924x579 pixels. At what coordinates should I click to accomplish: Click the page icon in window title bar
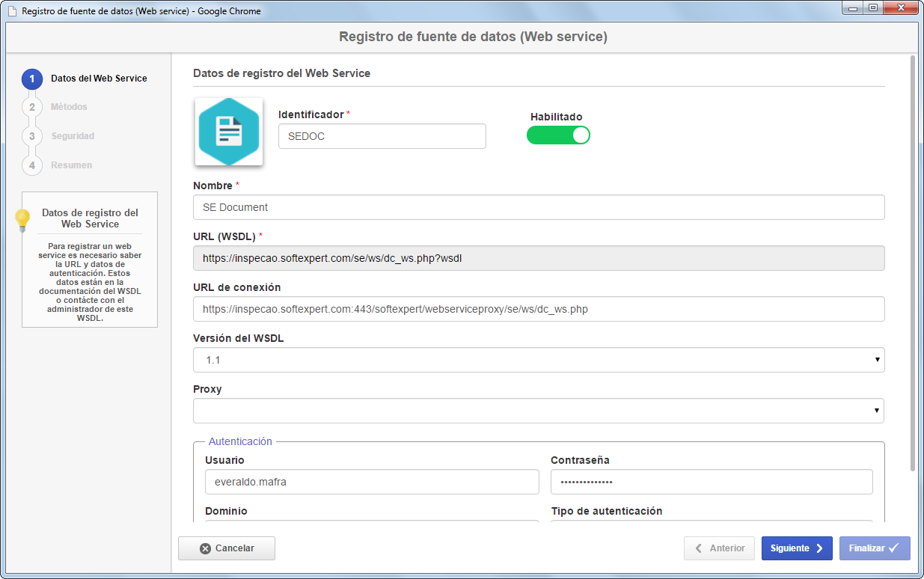12,12
